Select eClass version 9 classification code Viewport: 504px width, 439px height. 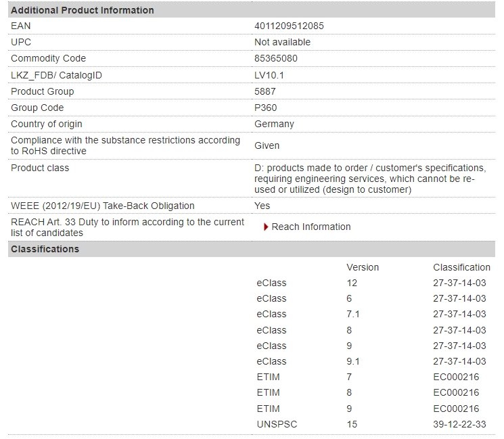(459, 346)
